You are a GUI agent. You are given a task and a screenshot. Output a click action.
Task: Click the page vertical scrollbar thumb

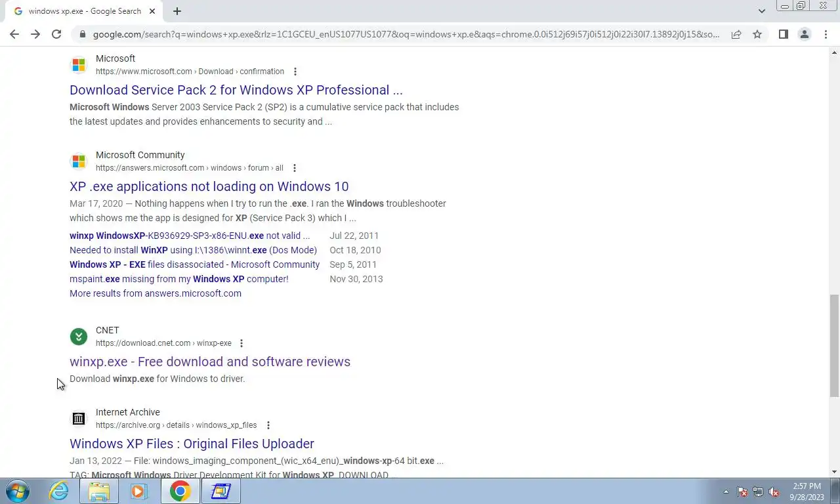834,345
